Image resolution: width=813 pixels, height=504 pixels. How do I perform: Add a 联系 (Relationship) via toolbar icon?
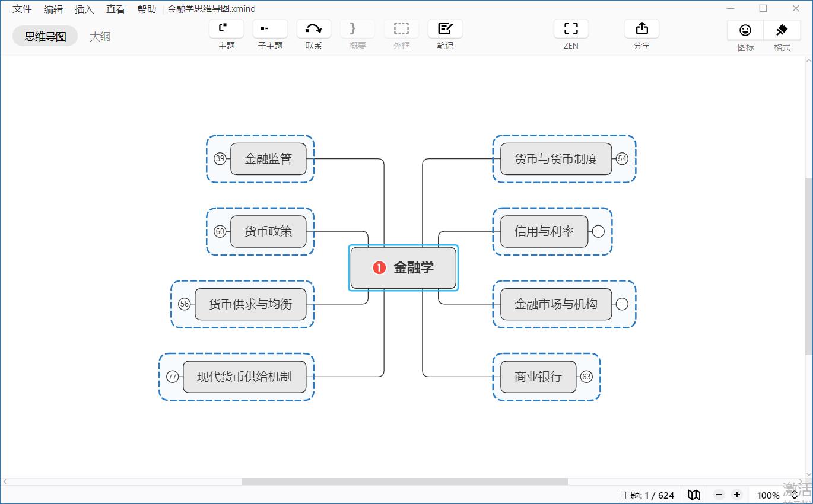click(314, 28)
